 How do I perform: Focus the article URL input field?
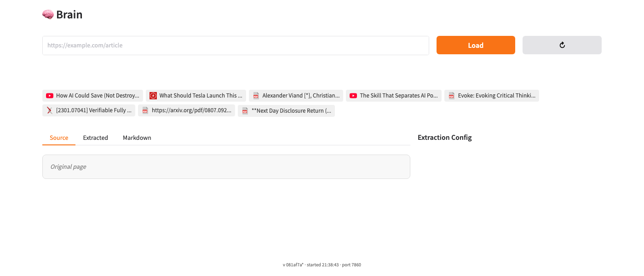pyautogui.click(x=236, y=46)
